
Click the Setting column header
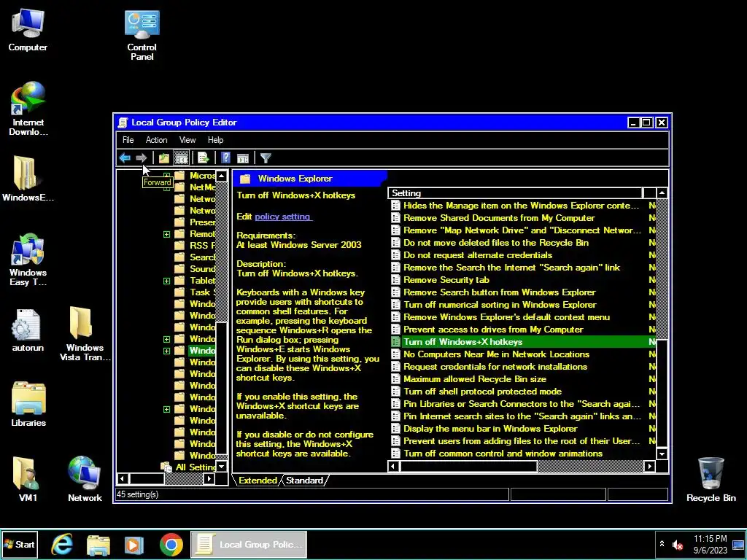[515, 192]
